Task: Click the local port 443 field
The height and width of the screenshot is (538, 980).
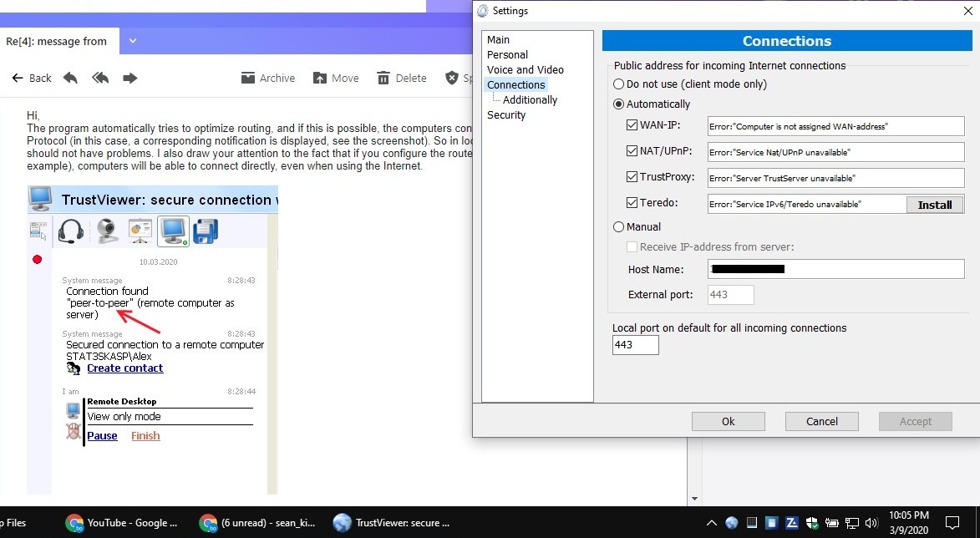Action: coord(635,345)
